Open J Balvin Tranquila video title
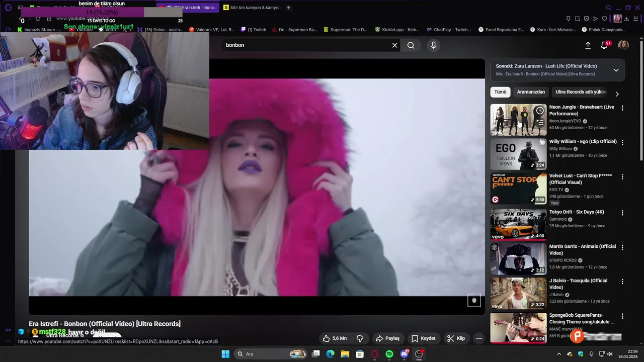The width and height of the screenshot is (644, 362). click(578, 284)
